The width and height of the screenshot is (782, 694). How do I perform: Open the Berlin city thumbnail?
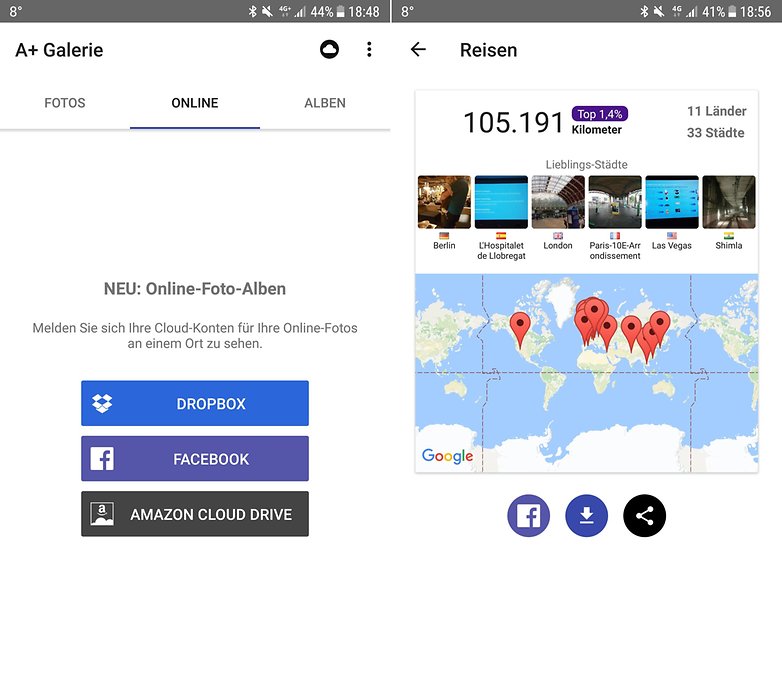click(444, 202)
